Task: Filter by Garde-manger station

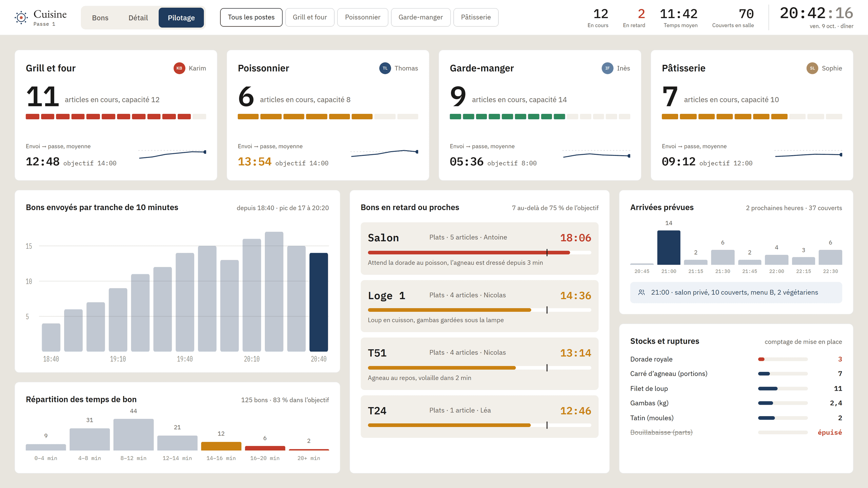Action: (421, 17)
